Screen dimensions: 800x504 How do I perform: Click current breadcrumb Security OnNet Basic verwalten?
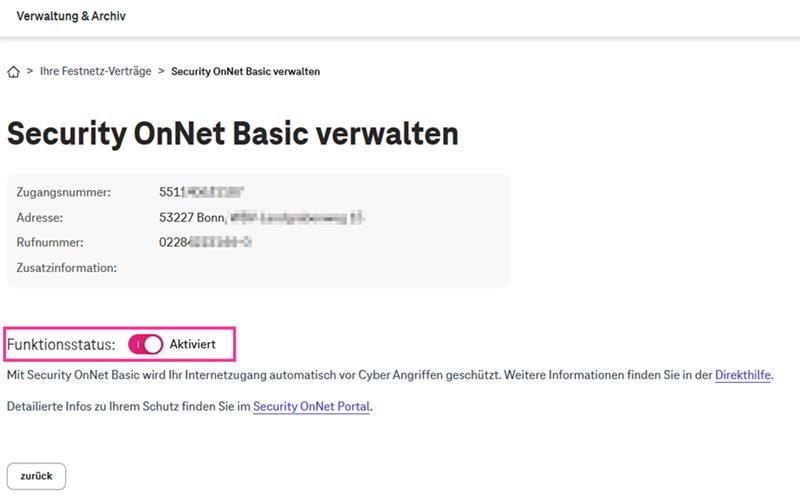click(245, 72)
